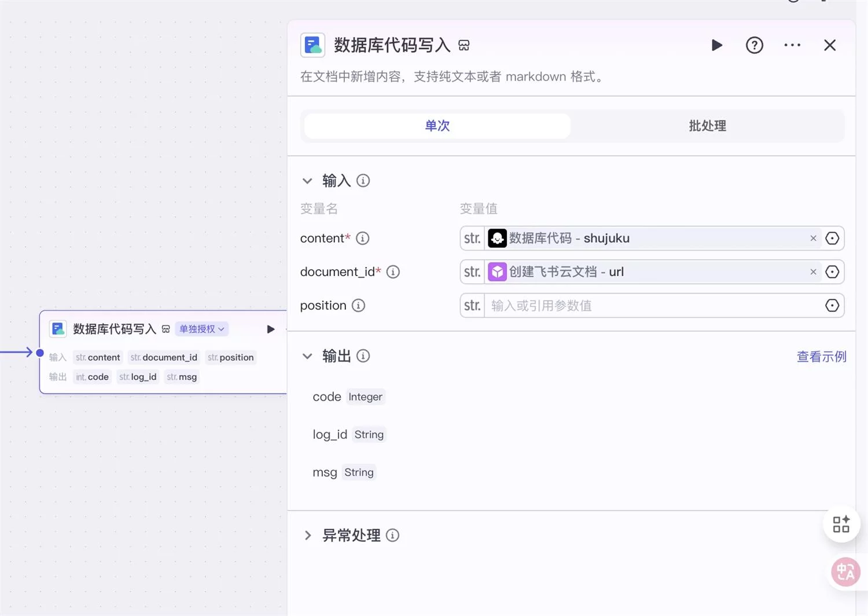Image resolution: width=868 pixels, height=616 pixels.
Task: Open the 查看示例 link
Action: coord(821,357)
